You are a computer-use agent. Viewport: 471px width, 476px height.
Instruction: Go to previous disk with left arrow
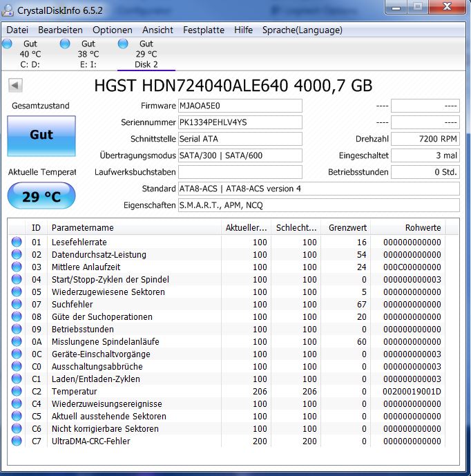[15, 85]
